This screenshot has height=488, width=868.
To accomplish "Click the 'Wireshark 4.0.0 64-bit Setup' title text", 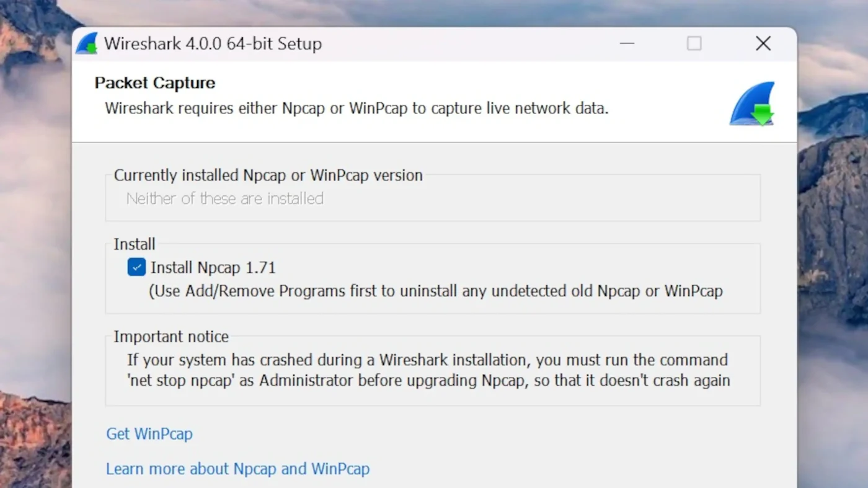I will (x=213, y=44).
